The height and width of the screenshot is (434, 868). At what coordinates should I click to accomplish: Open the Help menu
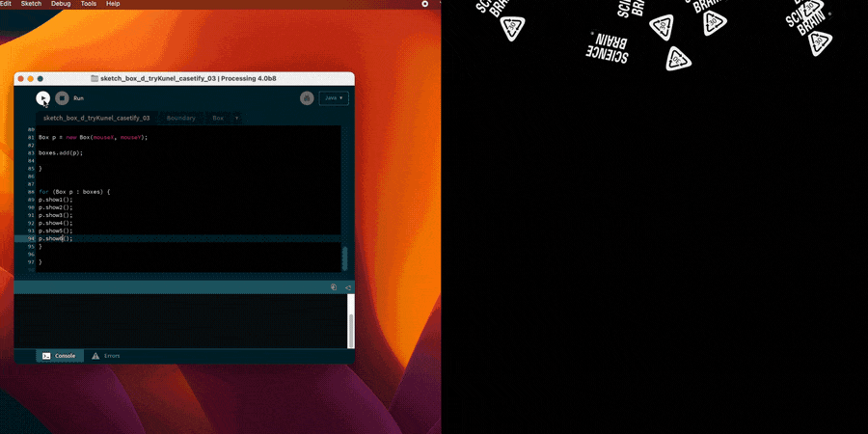113,3
